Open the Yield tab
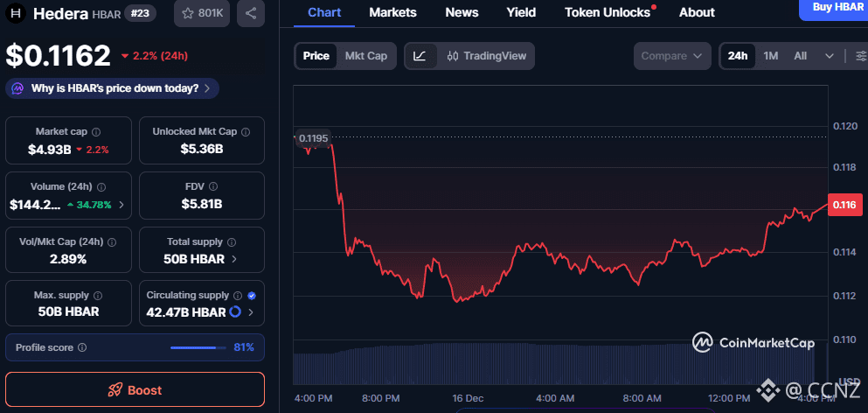Screen dimensions: 868x413 521,12
